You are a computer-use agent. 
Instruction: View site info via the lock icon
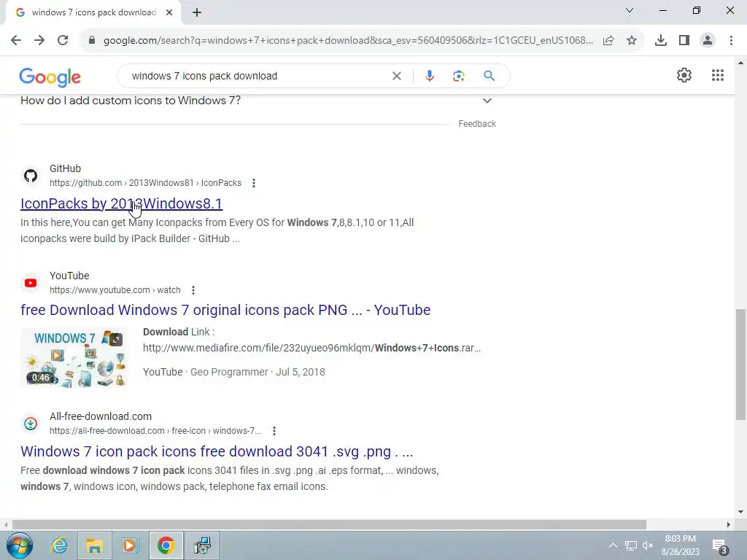(92, 41)
